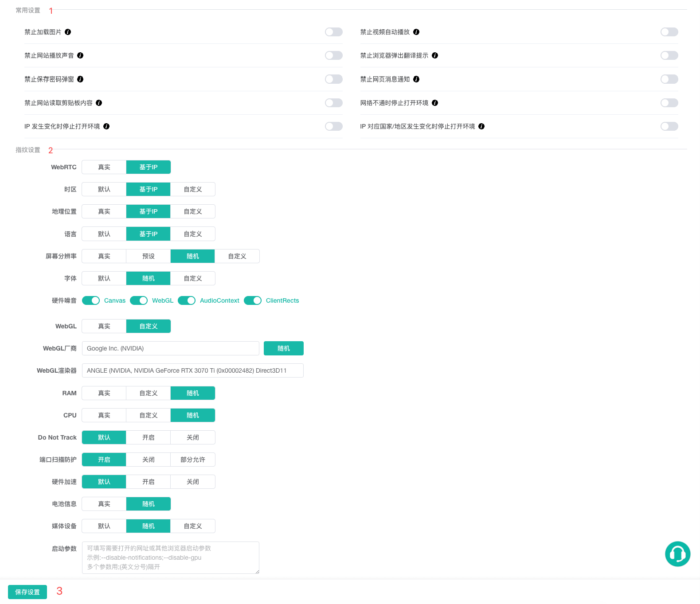Set 屏幕分辨率 to 预设
This screenshot has height=604, width=700.
point(149,256)
